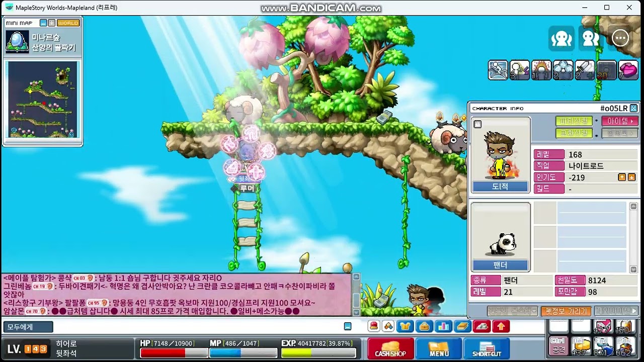Toggle the small box above the avatar

tap(478, 124)
